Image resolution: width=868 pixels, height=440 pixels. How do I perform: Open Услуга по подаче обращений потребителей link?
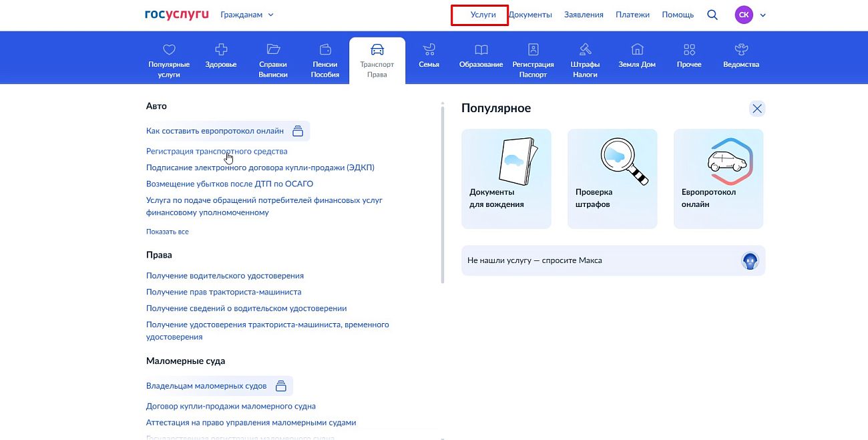(264, 206)
